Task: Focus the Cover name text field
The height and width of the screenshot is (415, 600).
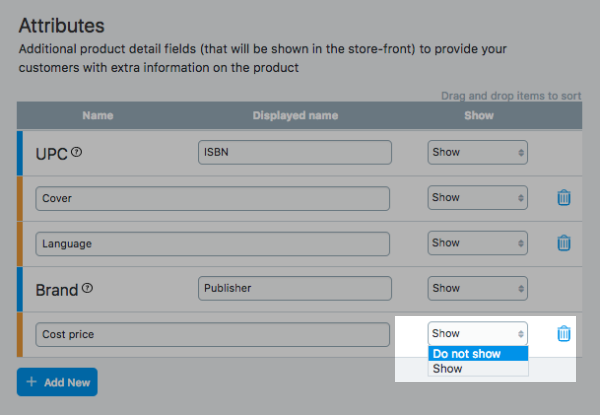Action: [x=212, y=198]
